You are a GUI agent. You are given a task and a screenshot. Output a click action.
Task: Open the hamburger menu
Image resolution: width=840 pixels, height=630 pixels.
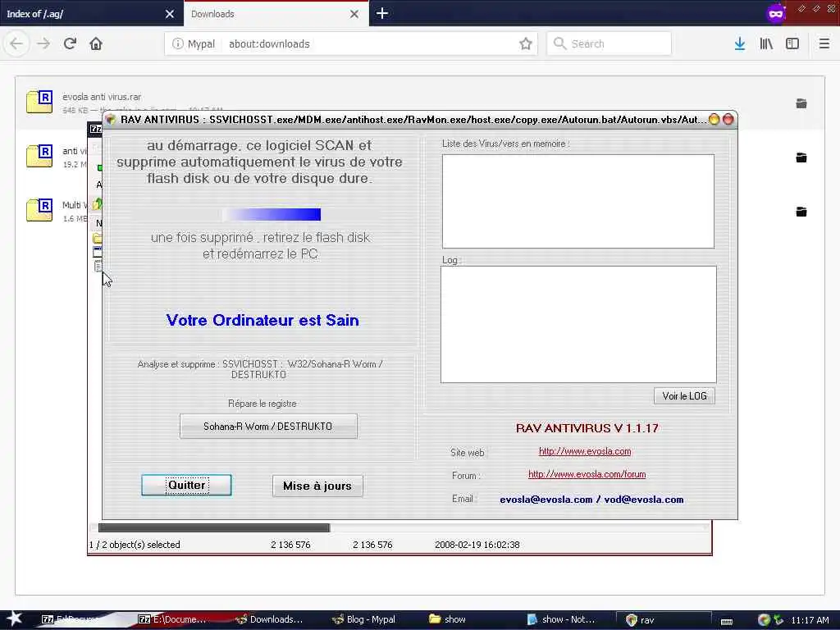click(x=824, y=44)
